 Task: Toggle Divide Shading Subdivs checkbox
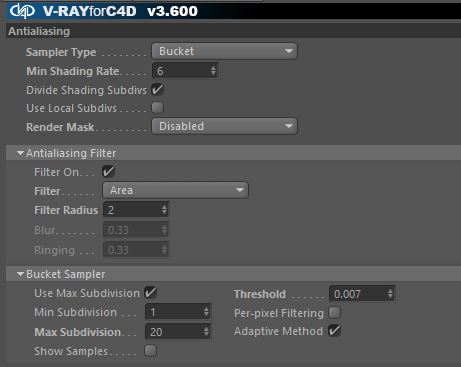pyautogui.click(x=157, y=89)
